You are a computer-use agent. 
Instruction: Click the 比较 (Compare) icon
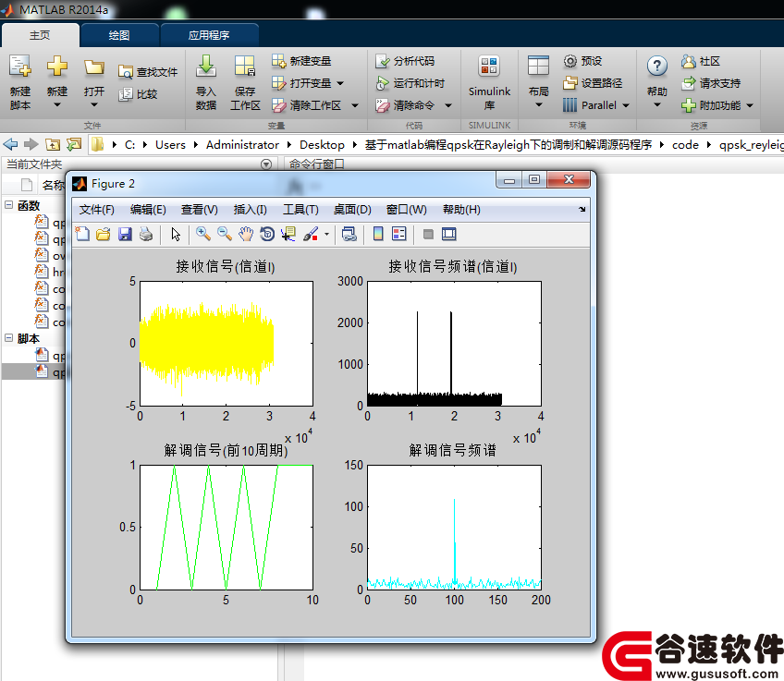125,94
